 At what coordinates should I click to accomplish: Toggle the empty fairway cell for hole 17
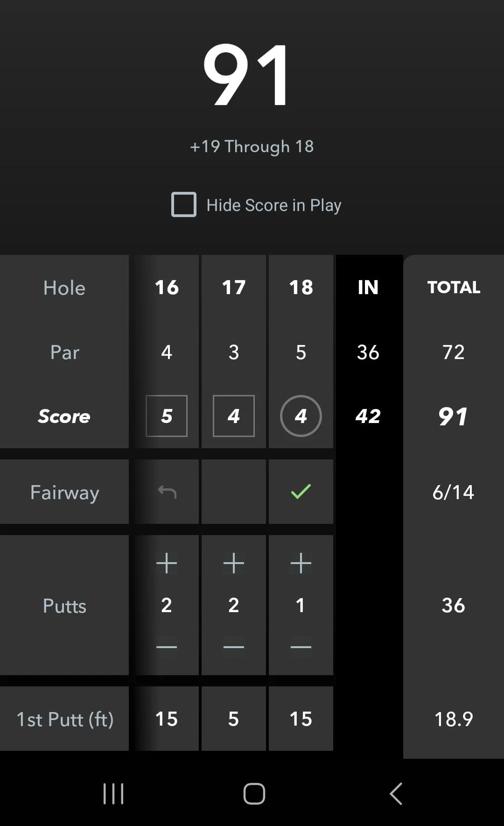pos(234,491)
